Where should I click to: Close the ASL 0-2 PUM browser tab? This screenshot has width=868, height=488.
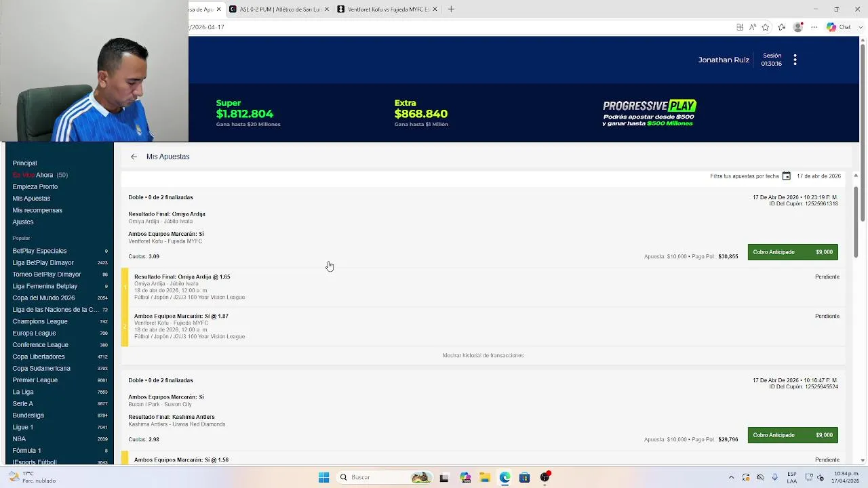(x=327, y=9)
